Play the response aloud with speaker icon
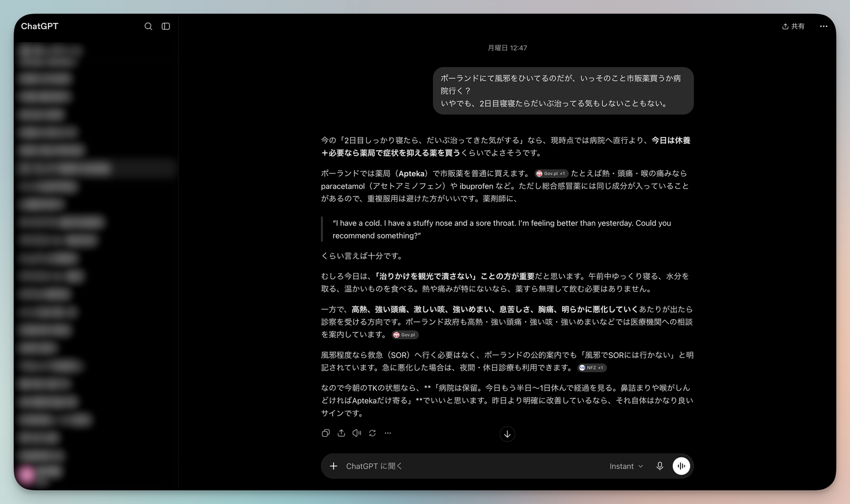The width and height of the screenshot is (850, 504). (x=357, y=433)
